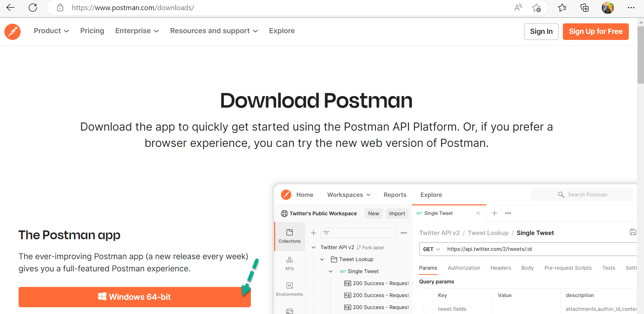The height and width of the screenshot is (314, 644).
Task: Open the Explore link in the site header
Action: pyautogui.click(x=282, y=31)
